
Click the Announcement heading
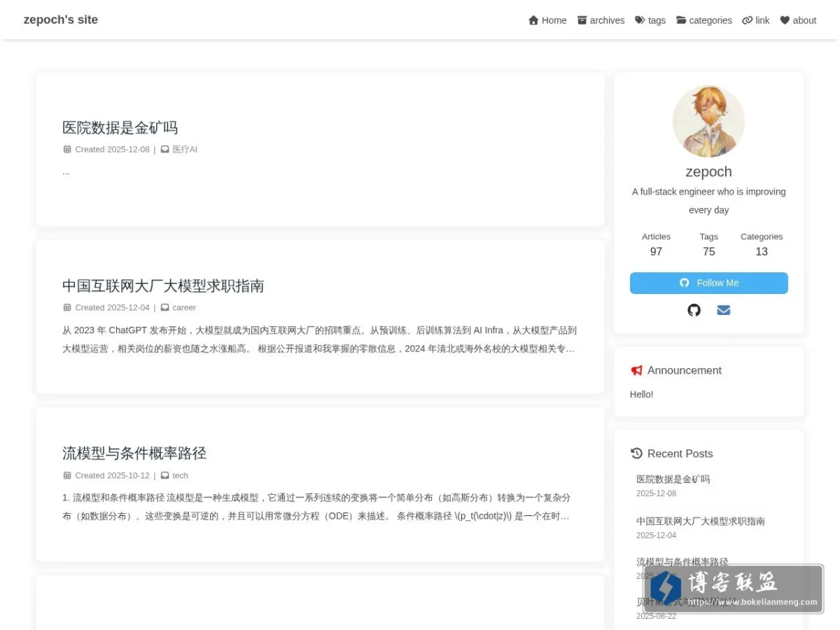pyautogui.click(x=684, y=370)
